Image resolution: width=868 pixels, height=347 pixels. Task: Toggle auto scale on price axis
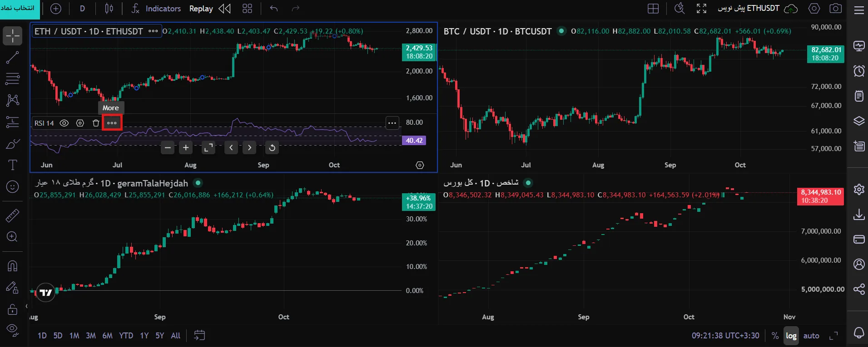pyautogui.click(x=811, y=336)
